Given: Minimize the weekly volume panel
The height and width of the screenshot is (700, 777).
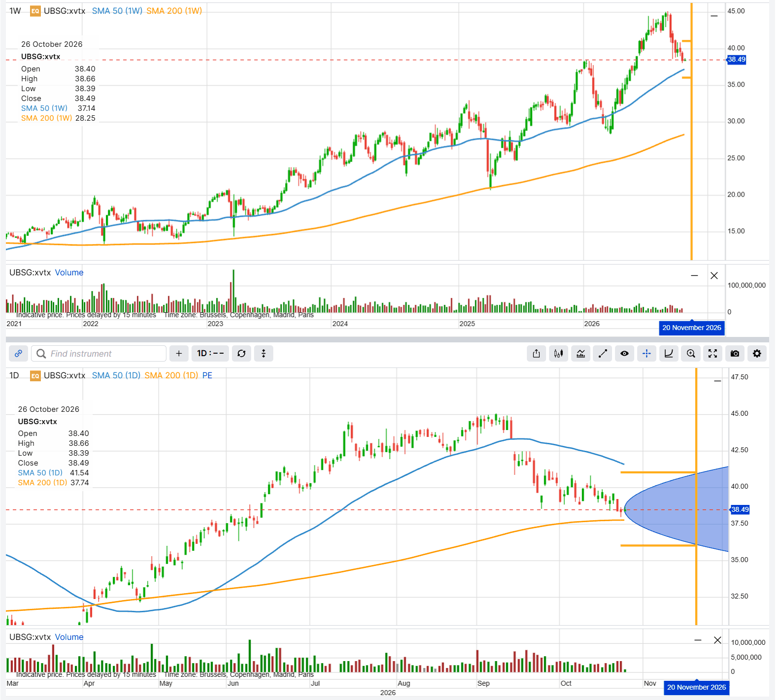Looking at the screenshot, I should click(694, 276).
